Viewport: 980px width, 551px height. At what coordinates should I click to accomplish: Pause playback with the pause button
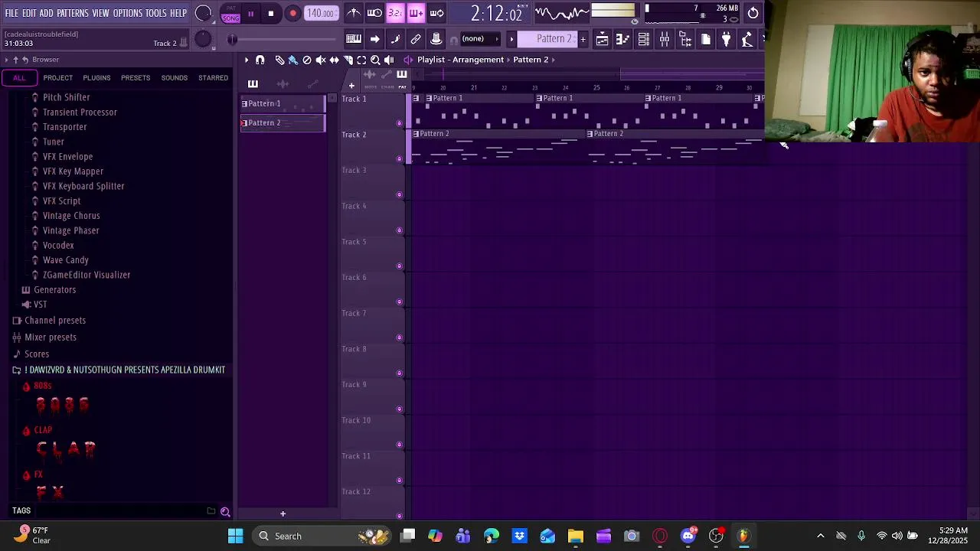click(x=250, y=14)
